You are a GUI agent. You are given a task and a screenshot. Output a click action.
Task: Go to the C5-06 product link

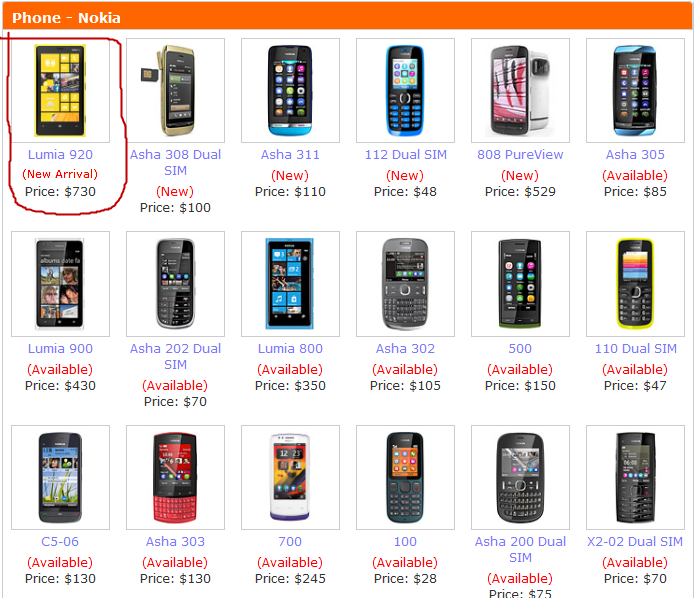[60, 542]
